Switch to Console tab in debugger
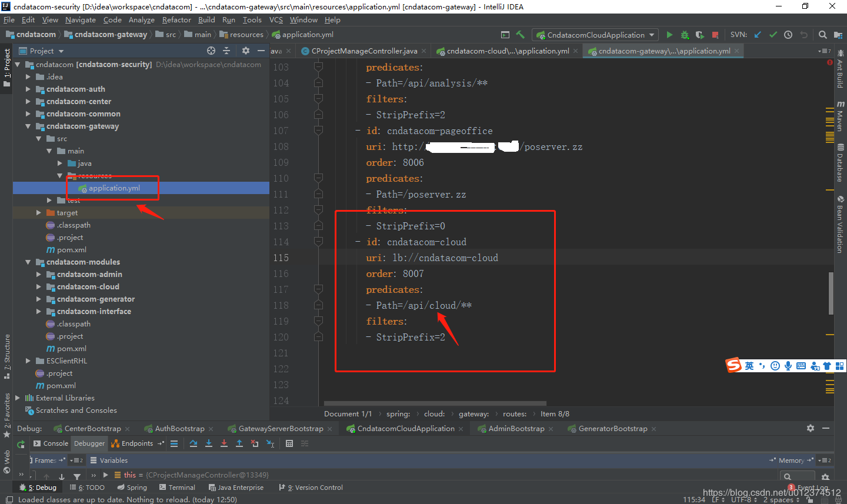 tap(51, 443)
